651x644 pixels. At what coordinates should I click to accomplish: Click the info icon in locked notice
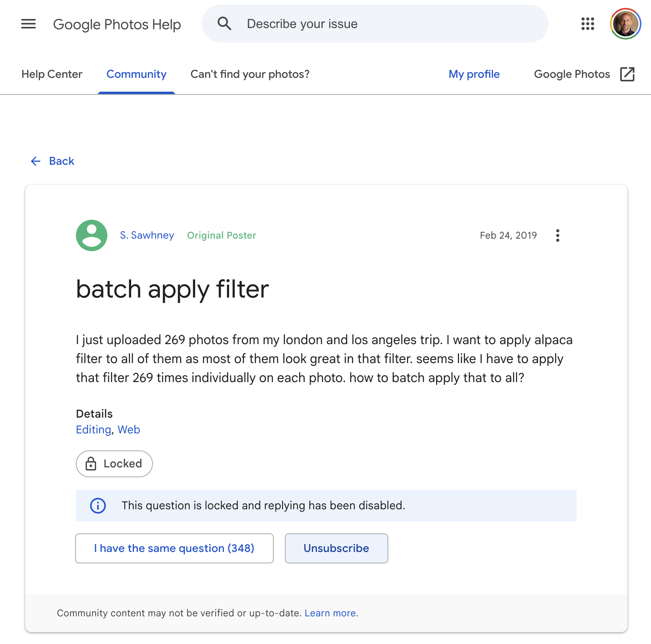tap(98, 506)
